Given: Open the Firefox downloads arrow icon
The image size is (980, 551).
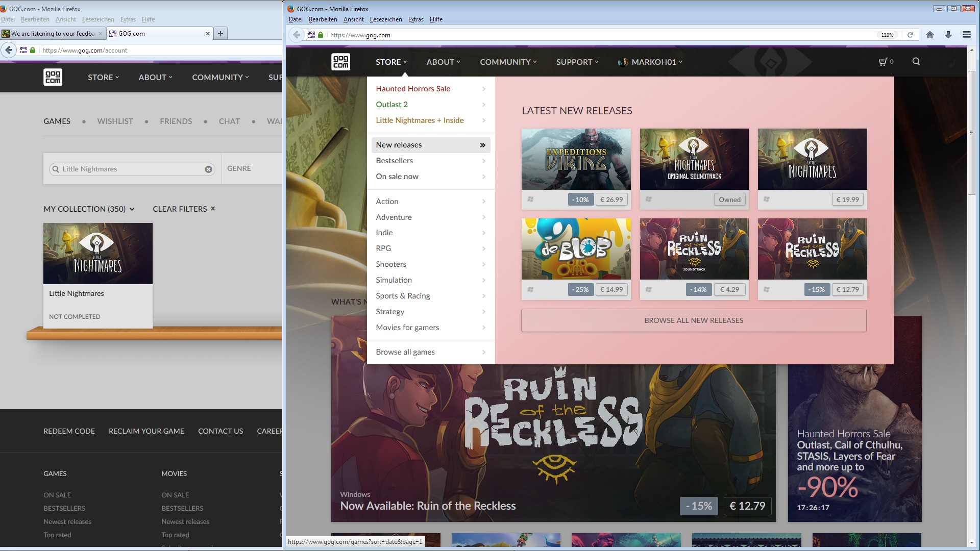Looking at the screenshot, I should click(x=948, y=35).
